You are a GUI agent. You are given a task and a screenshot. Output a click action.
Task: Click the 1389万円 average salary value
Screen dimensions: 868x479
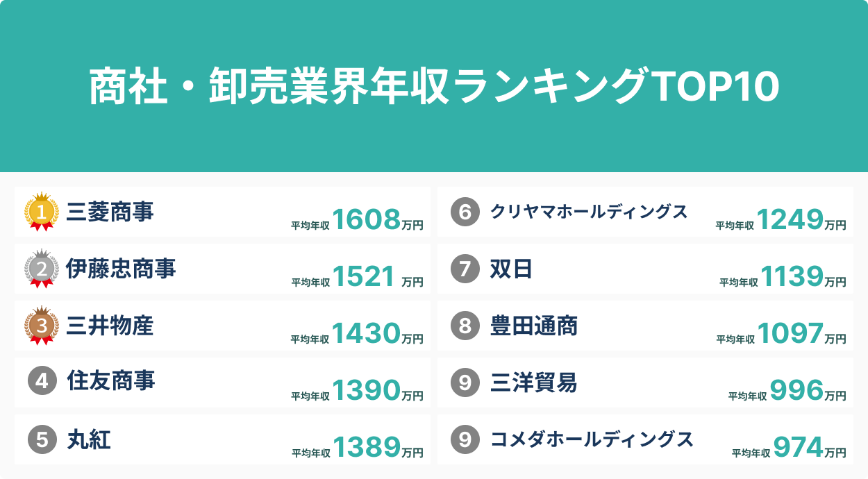(377, 448)
